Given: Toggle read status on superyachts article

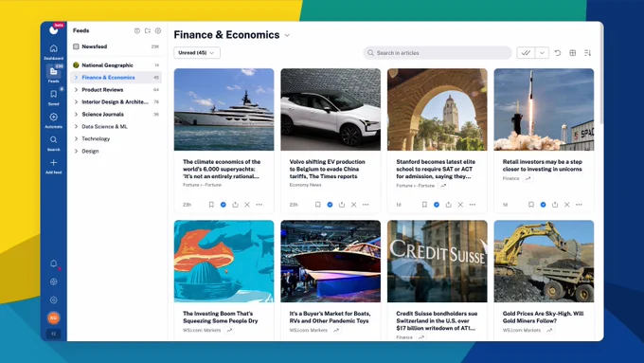Looking at the screenshot, I should pos(223,205).
